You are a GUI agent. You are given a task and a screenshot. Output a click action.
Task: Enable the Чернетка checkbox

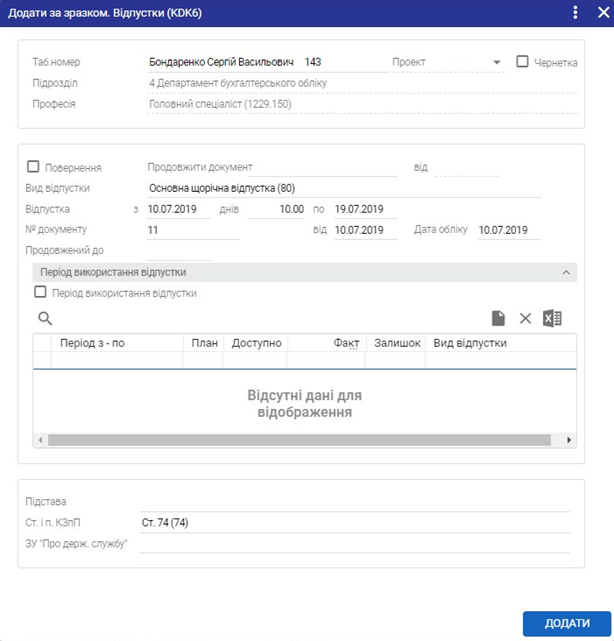point(522,62)
